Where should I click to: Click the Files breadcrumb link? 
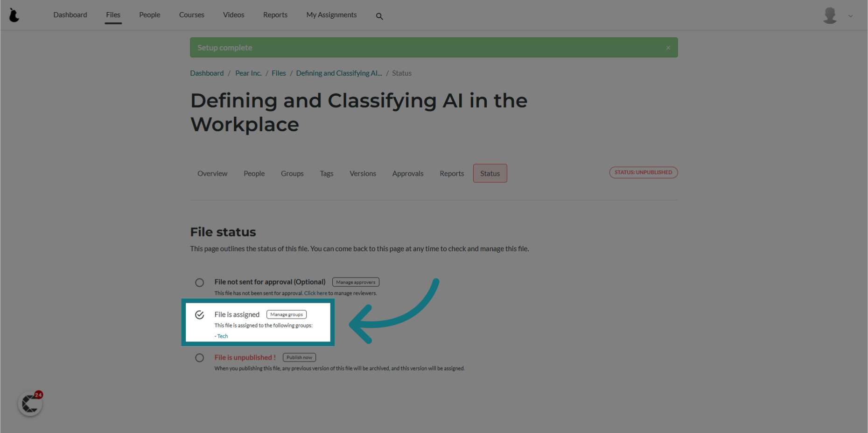[x=279, y=73]
